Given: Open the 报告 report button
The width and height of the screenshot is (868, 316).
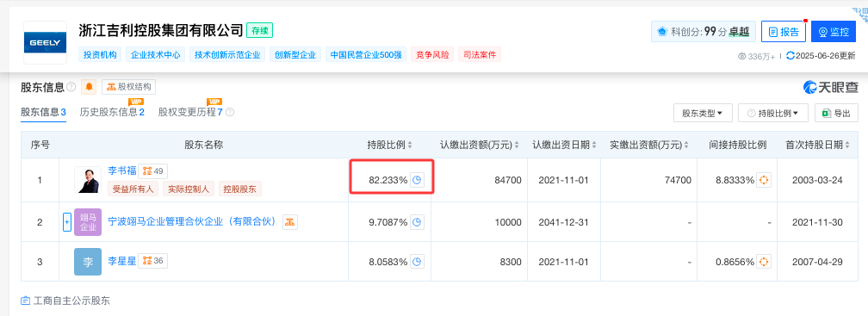Looking at the screenshot, I should click(784, 32).
